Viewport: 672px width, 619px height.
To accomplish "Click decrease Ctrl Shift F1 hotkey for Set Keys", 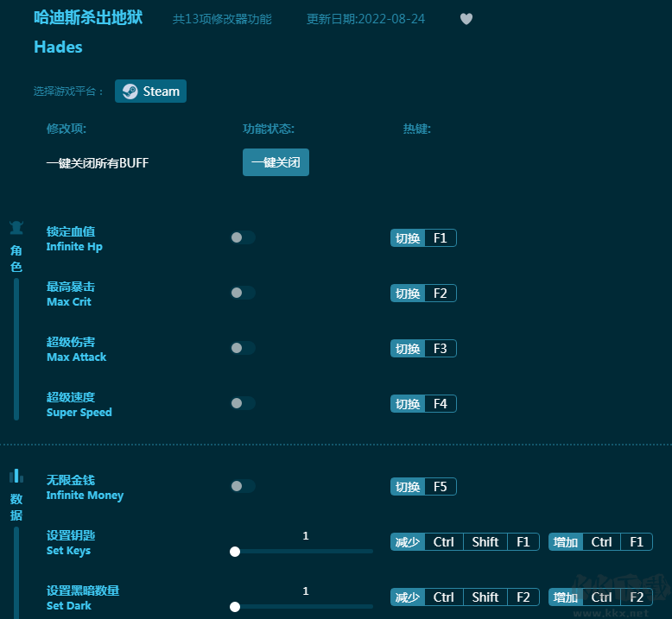I will point(465,542).
